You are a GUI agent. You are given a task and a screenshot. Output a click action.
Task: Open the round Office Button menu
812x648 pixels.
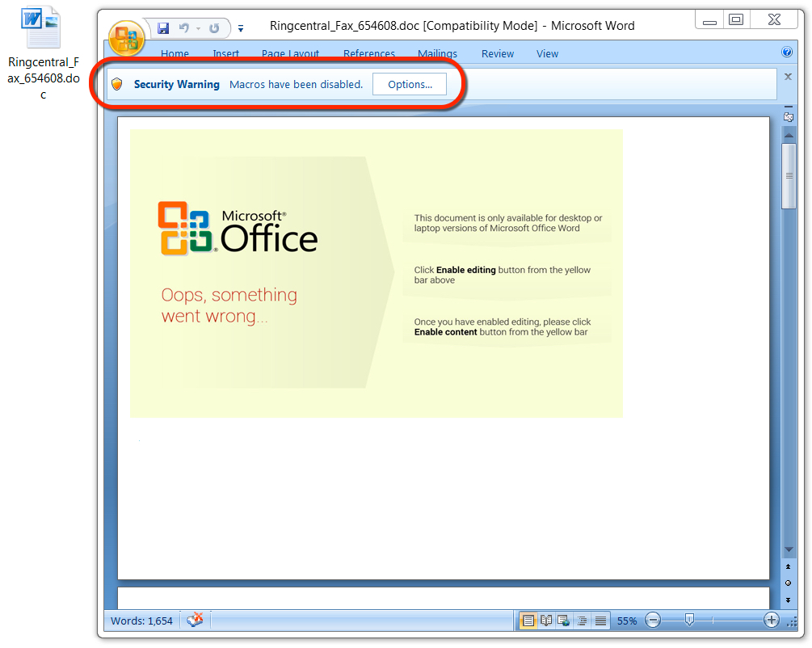click(x=126, y=38)
